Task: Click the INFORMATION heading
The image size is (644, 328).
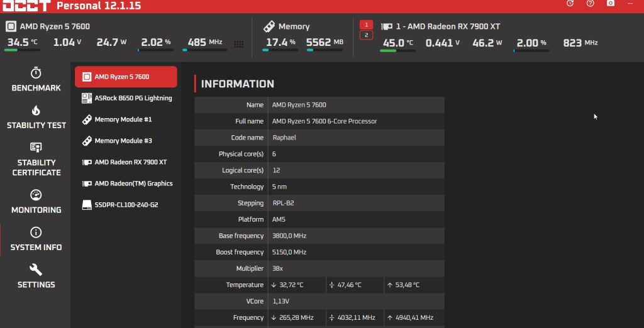Action: (237, 84)
